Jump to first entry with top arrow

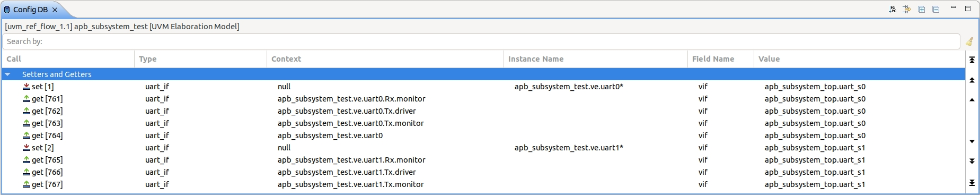click(x=972, y=60)
